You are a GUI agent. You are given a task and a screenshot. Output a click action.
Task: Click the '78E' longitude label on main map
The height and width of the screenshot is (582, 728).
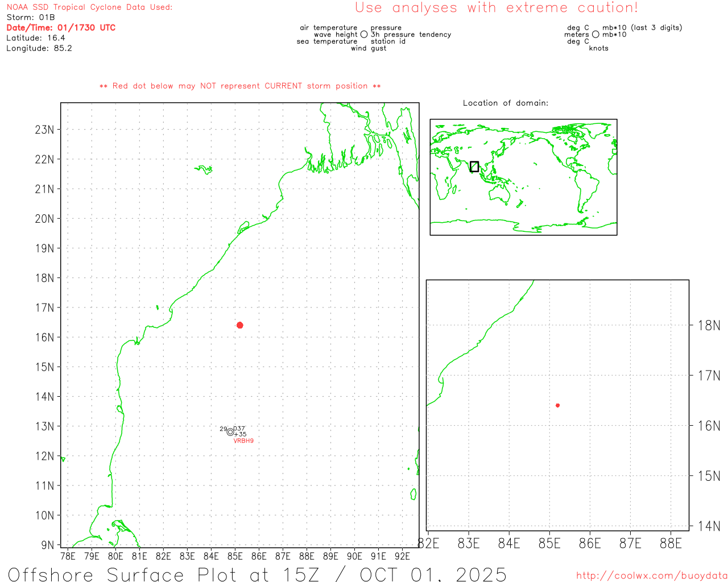click(x=68, y=556)
